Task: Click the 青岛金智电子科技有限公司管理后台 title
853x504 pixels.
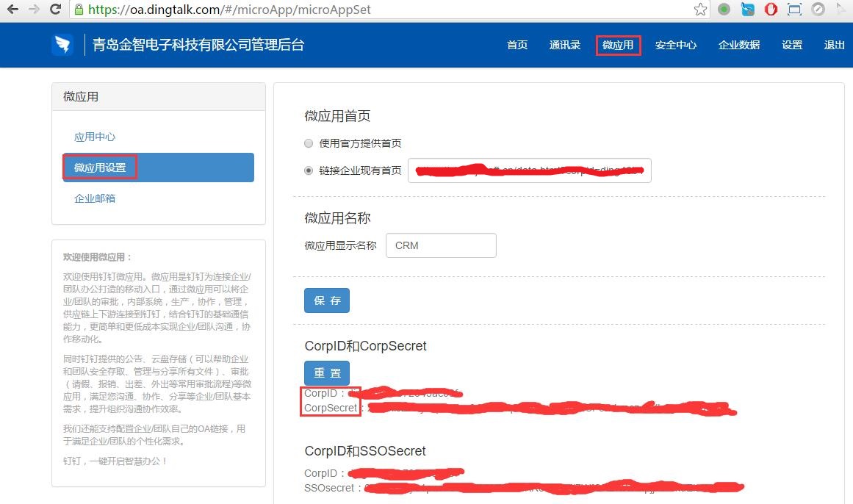Action: click(x=198, y=45)
